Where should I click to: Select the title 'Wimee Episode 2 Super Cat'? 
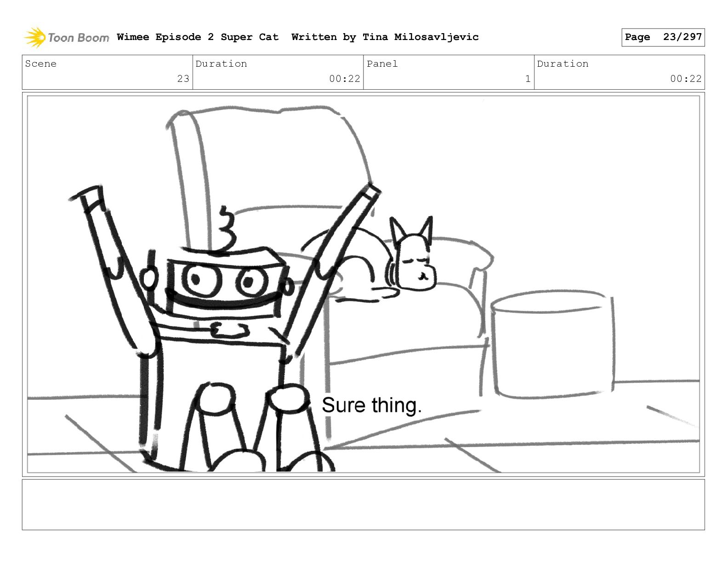tap(198, 37)
